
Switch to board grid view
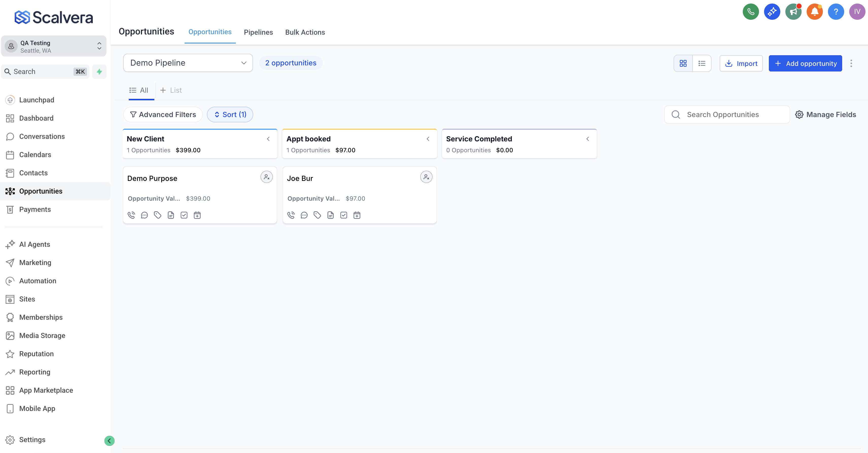pyautogui.click(x=683, y=63)
